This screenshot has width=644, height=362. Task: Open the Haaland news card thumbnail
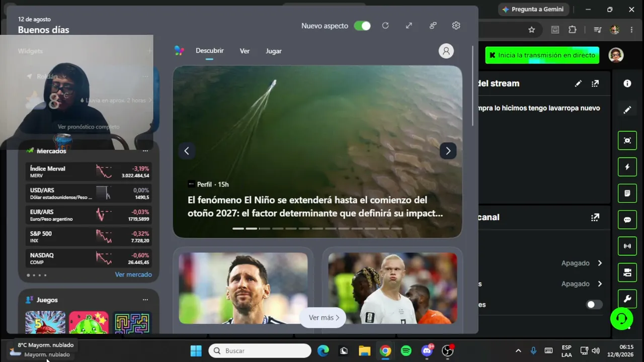[393, 288]
